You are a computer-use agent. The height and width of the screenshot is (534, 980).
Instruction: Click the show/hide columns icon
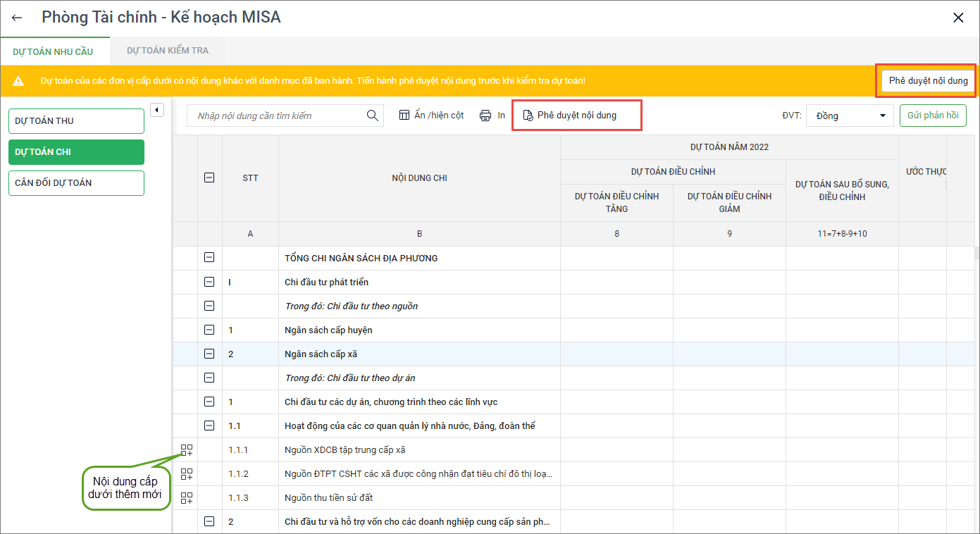(404, 116)
